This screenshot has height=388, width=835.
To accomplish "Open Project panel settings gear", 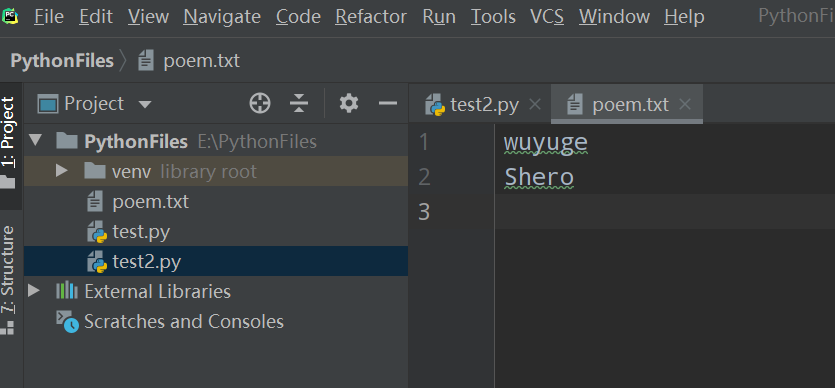I will (349, 103).
